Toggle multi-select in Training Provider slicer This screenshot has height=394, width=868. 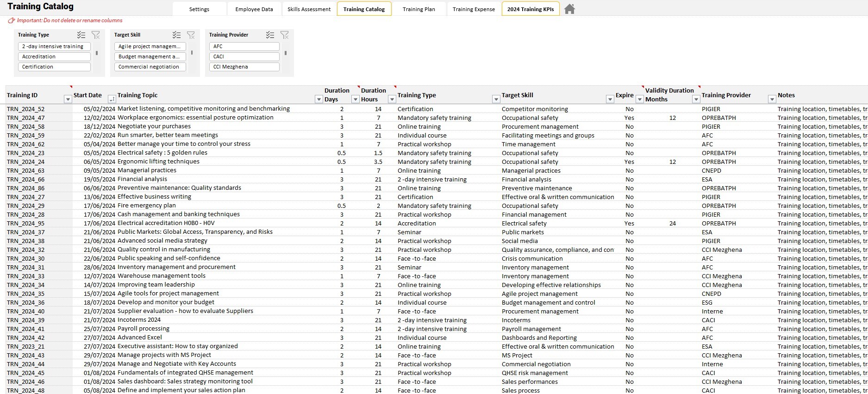point(270,35)
